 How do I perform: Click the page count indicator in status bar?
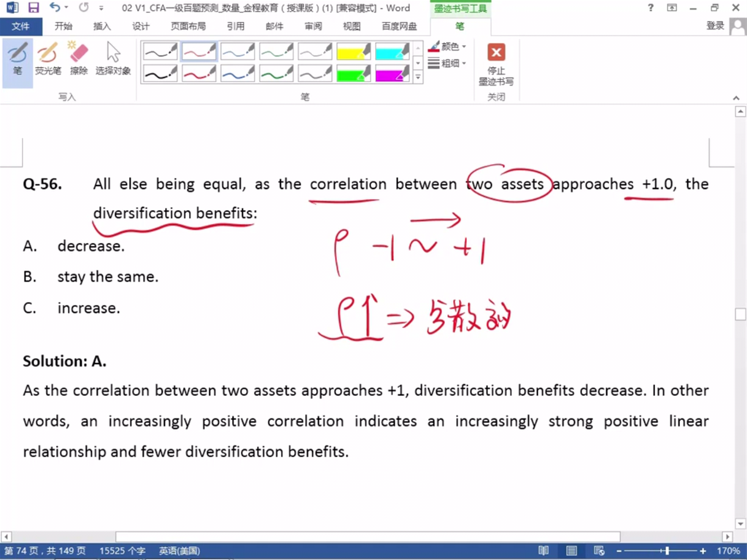coord(45,551)
